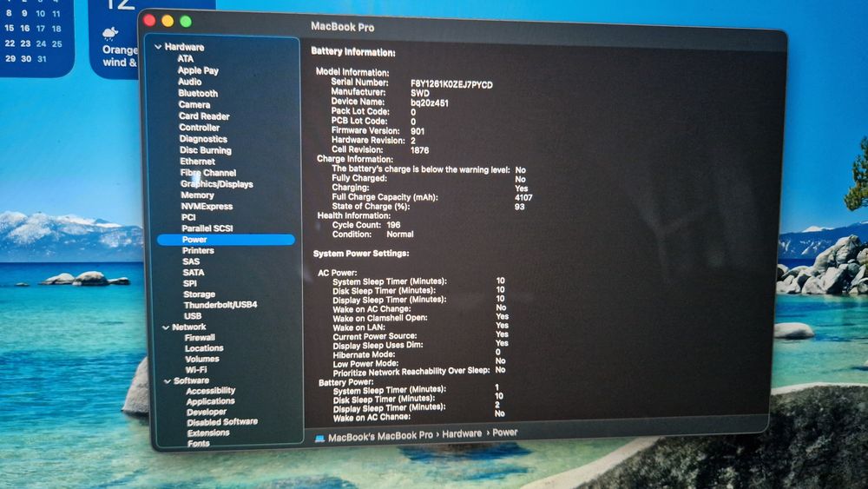Select Apple Pay in the sidebar
Viewport: 868px width, 489px height.
(x=198, y=70)
